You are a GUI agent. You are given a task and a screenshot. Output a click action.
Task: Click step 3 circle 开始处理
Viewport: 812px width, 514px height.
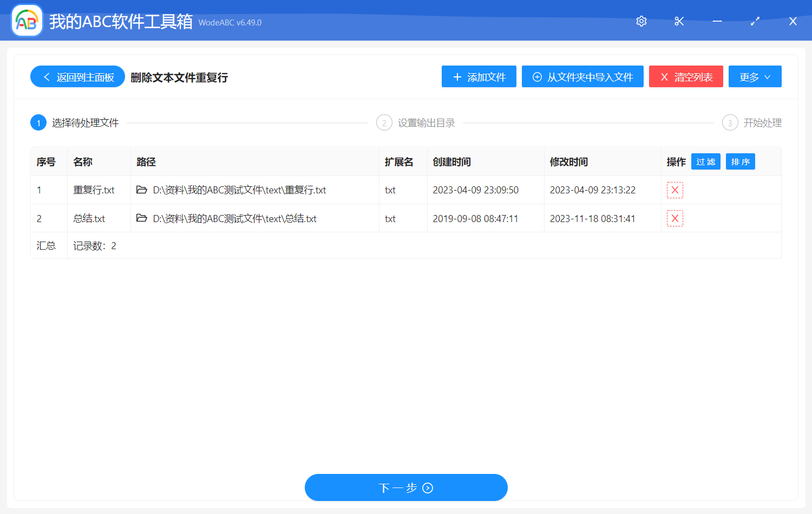(730, 122)
